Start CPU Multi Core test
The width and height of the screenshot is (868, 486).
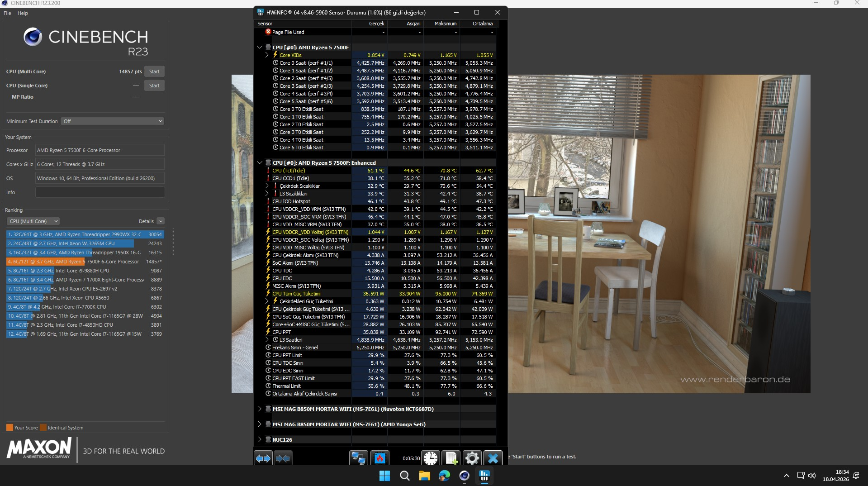point(154,71)
